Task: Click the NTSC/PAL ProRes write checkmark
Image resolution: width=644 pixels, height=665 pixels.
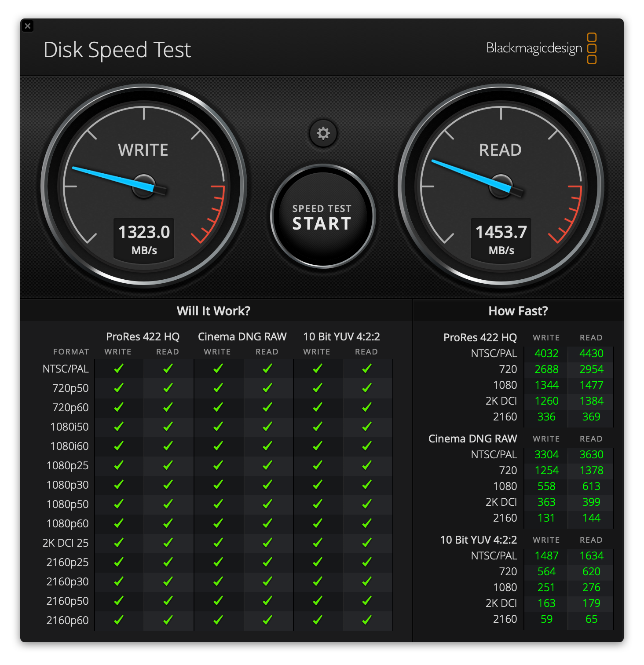Action: point(117,369)
